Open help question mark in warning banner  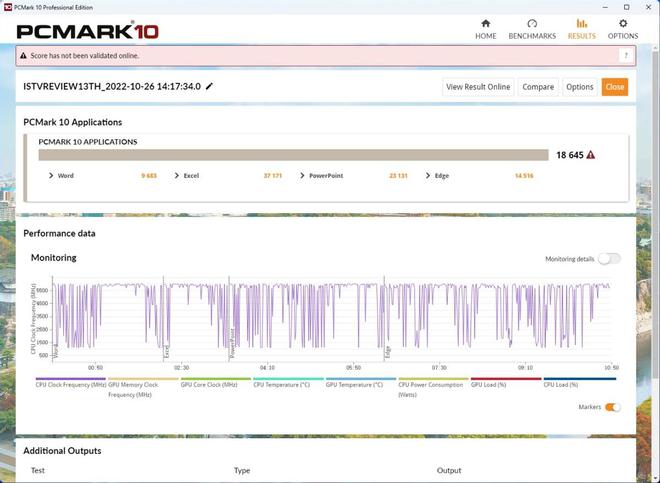[x=626, y=56]
